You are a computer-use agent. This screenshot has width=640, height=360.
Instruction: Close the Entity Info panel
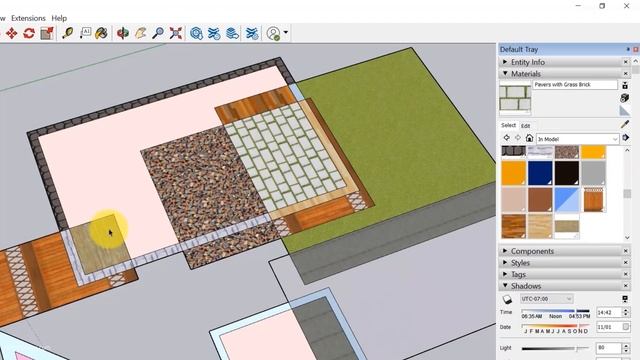pos(625,62)
